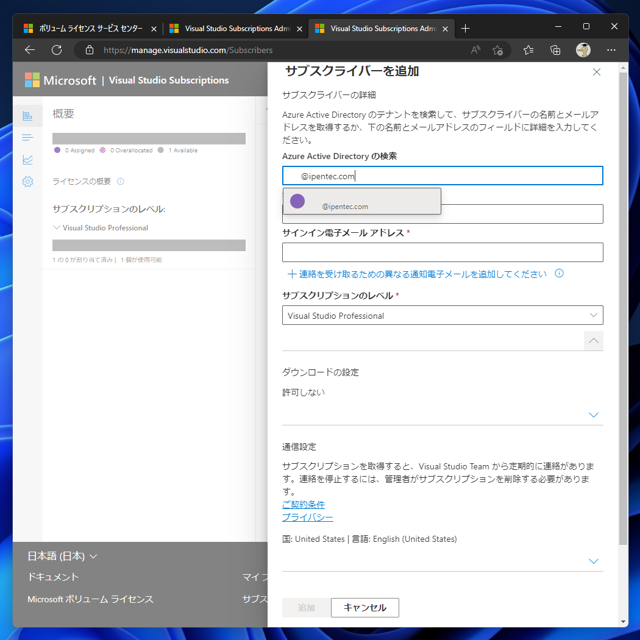Click the Visual Studio Subscriptions header title

[169, 80]
